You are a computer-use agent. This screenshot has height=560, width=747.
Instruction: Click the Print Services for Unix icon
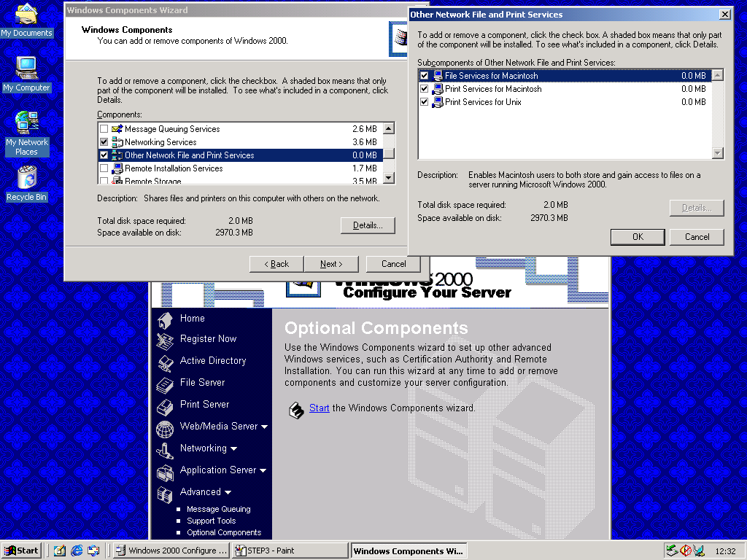(x=438, y=102)
